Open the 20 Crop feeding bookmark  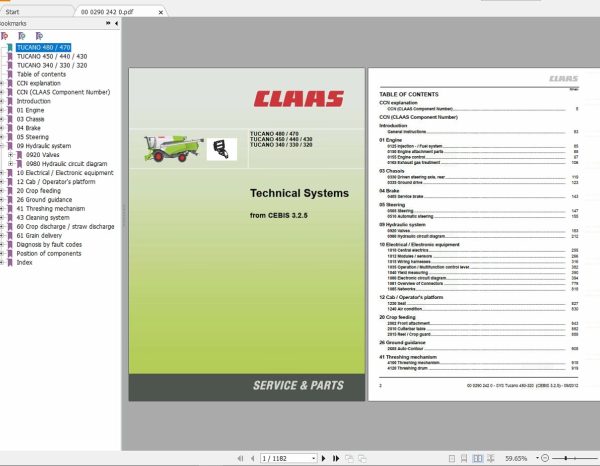pos(39,191)
